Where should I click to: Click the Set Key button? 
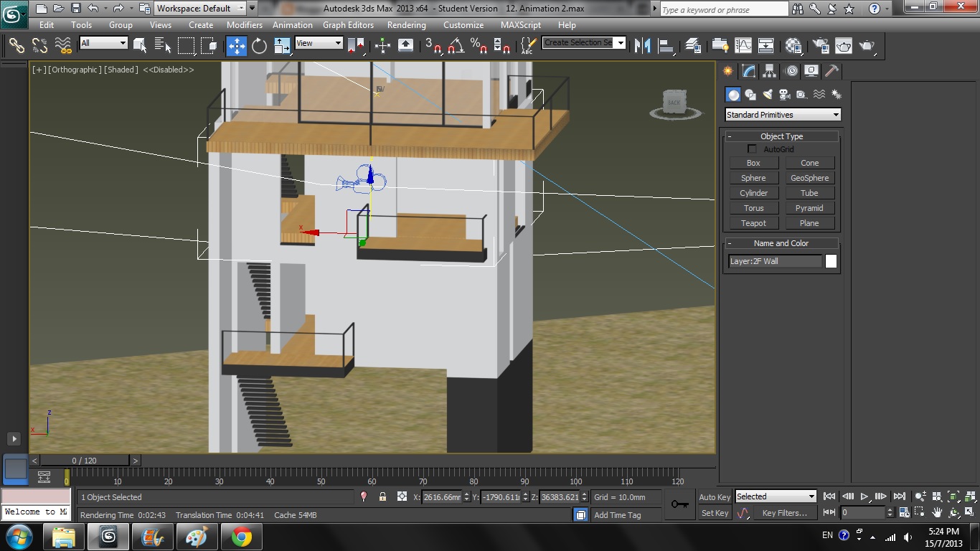(715, 513)
